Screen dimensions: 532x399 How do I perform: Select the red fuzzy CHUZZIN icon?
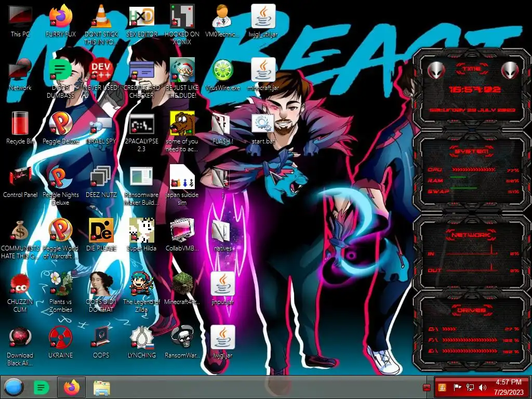click(20, 292)
